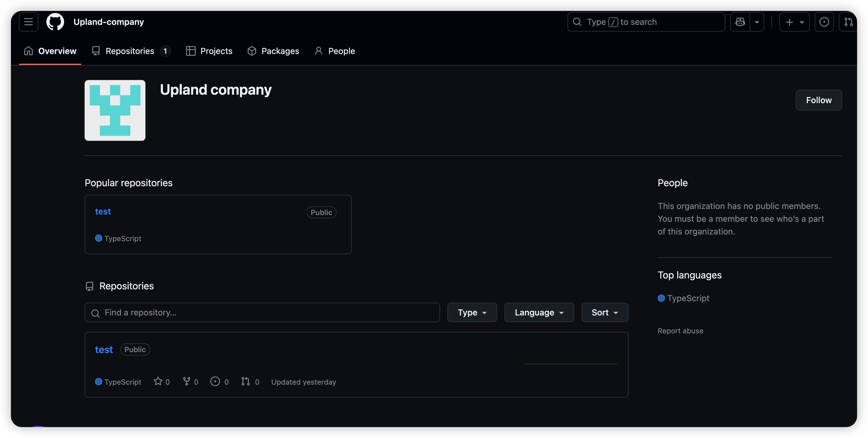The height and width of the screenshot is (438, 868).
Task: Click the Repositories tab book icon
Action: click(x=96, y=51)
